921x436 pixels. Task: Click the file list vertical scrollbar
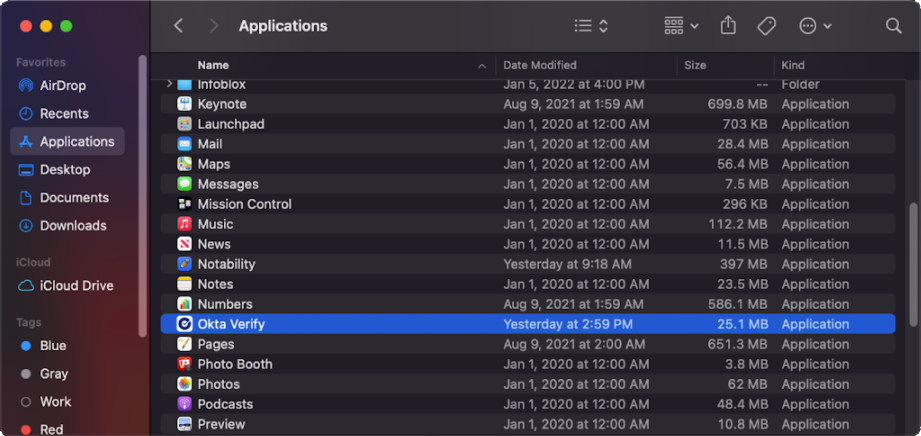[914, 250]
